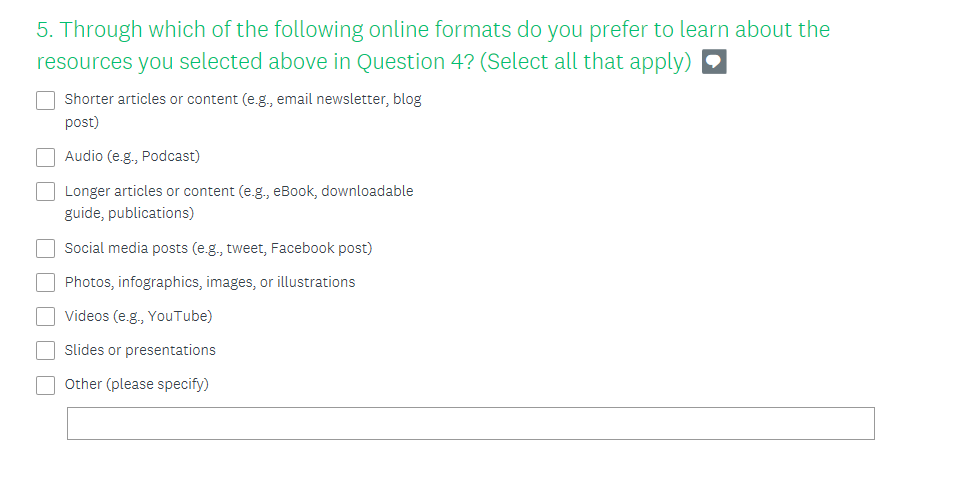Toggle the Videos (e.g., YouTube) checkbox
This screenshot has width=959, height=480.
[46, 317]
